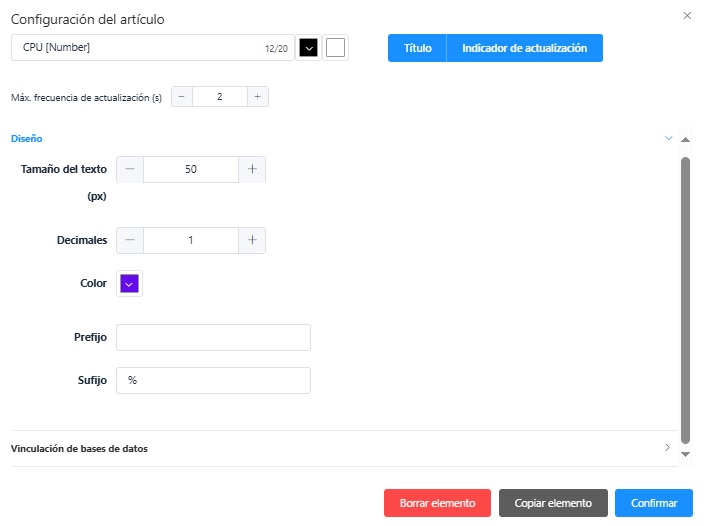Click the CPU [Number] title field
This screenshot has height=526, width=708.
coord(140,48)
